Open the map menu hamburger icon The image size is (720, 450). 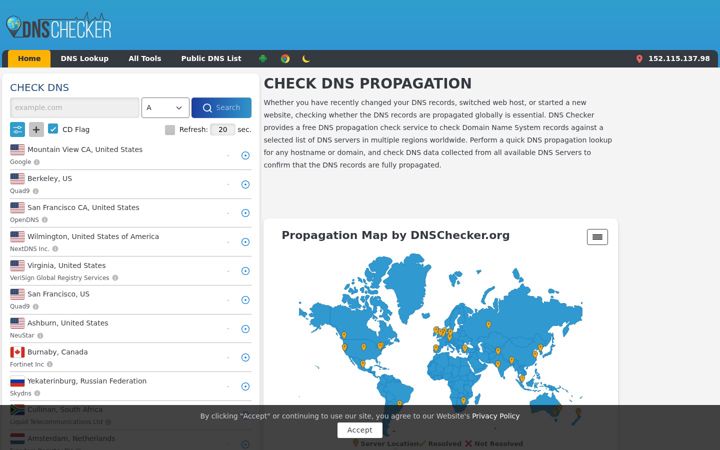click(597, 237)
